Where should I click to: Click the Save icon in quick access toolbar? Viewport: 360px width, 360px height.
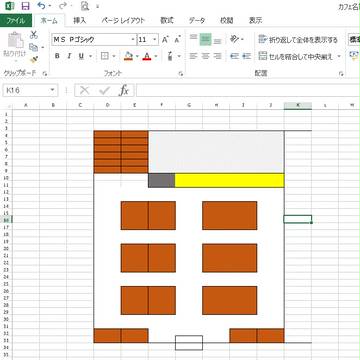25,6
